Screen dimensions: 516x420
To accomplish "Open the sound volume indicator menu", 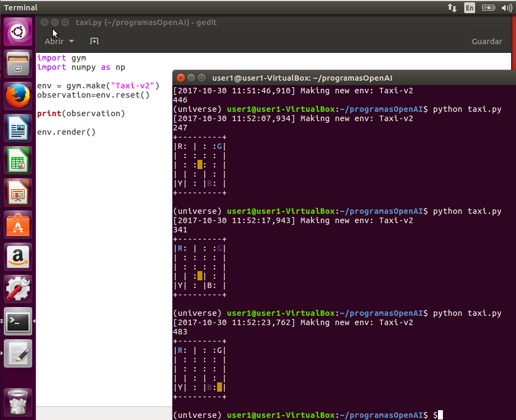I will [507, 8].
